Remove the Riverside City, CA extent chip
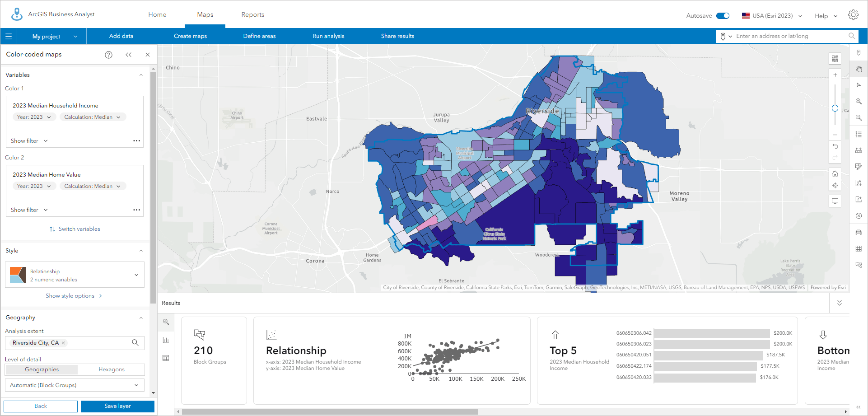The height and width of the screenshot is (416, 868). click(x=63, y=343)
